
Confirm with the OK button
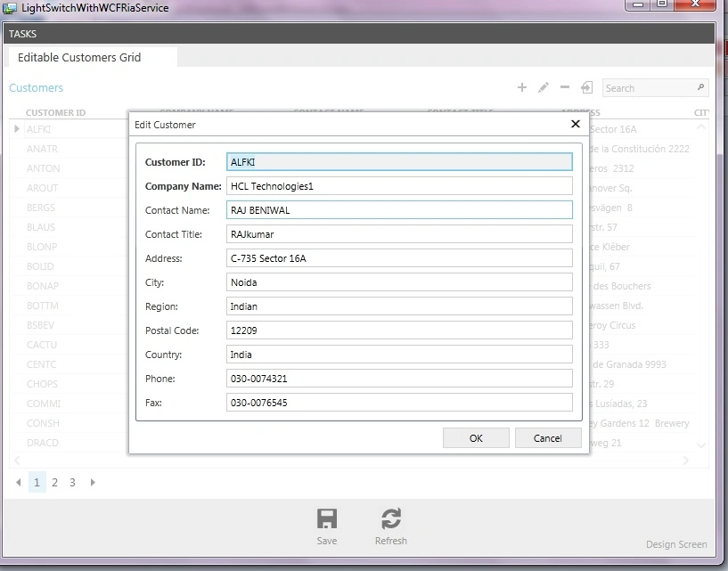[476, 437]
